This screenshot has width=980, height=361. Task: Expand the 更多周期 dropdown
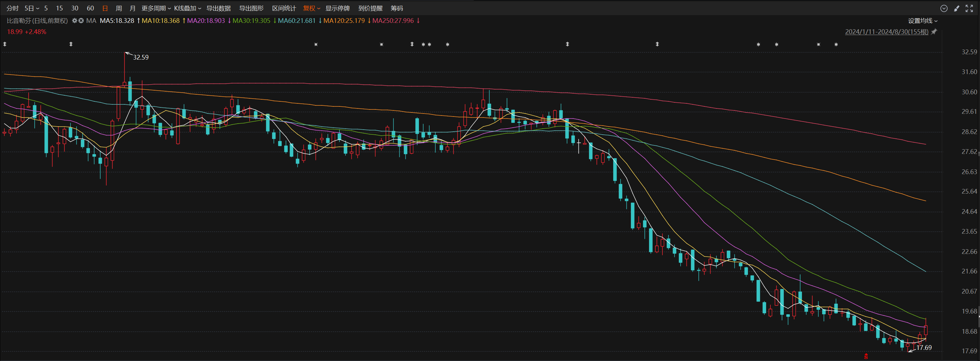156,8
